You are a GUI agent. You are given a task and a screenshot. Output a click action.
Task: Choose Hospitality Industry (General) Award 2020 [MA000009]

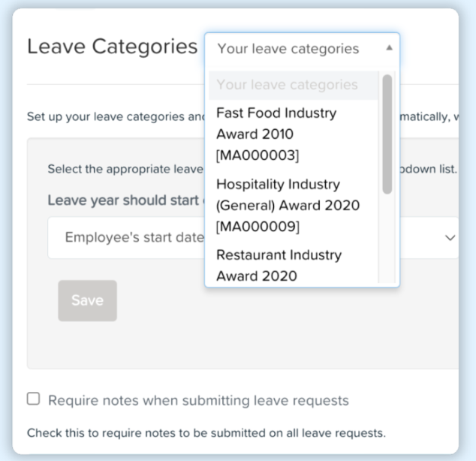tap(294, 206)
